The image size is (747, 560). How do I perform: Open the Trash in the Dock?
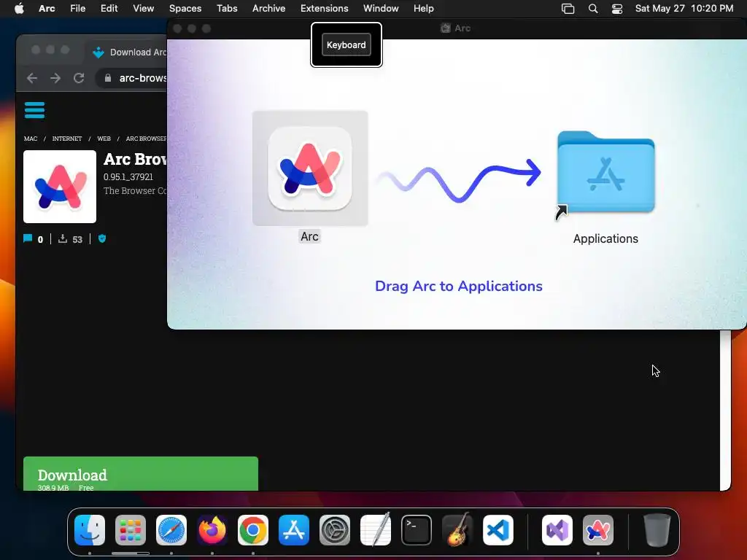(x=657, y=530)
